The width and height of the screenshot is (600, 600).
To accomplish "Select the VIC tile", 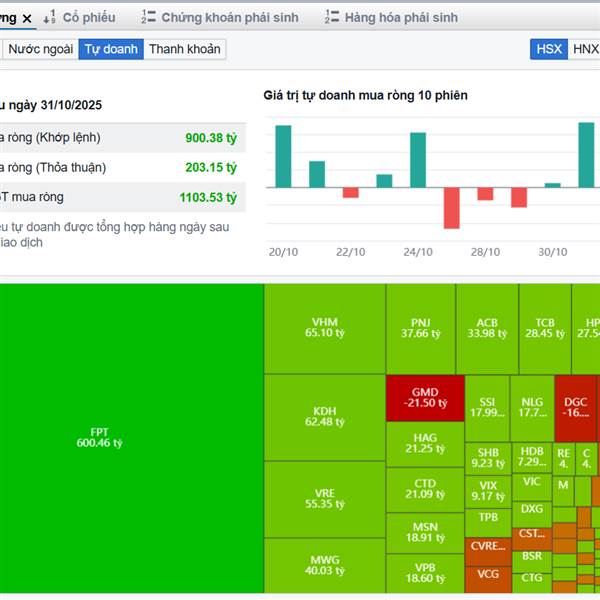I will point(532,487).
